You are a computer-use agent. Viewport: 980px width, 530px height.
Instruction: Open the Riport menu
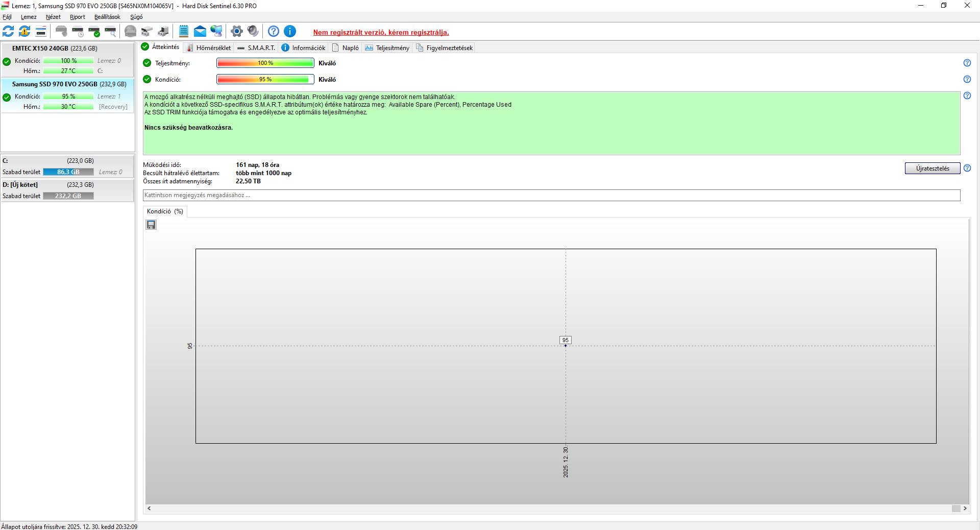78,17
